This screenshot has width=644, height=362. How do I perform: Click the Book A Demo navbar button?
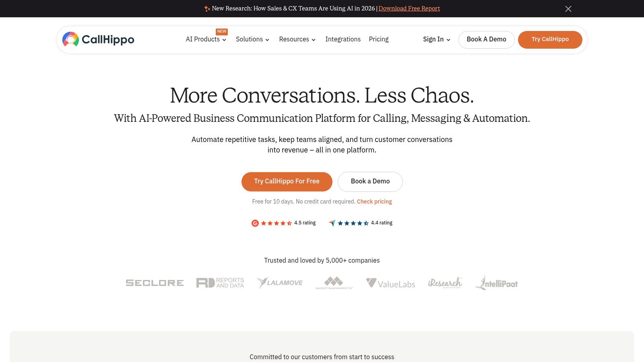(486, 39)
